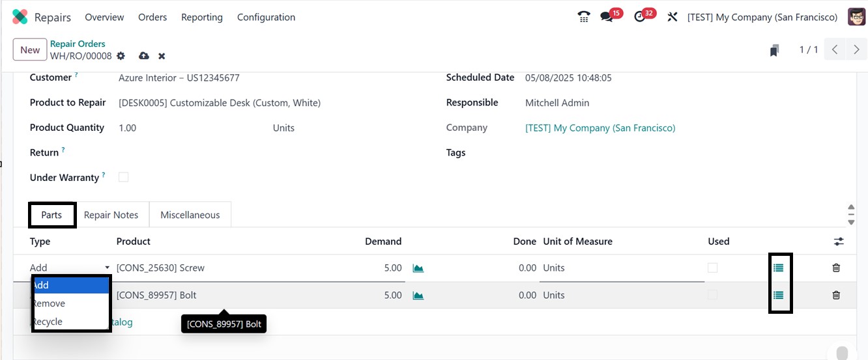Click the forecast chart icon for Screw

[x=418, y=268]
